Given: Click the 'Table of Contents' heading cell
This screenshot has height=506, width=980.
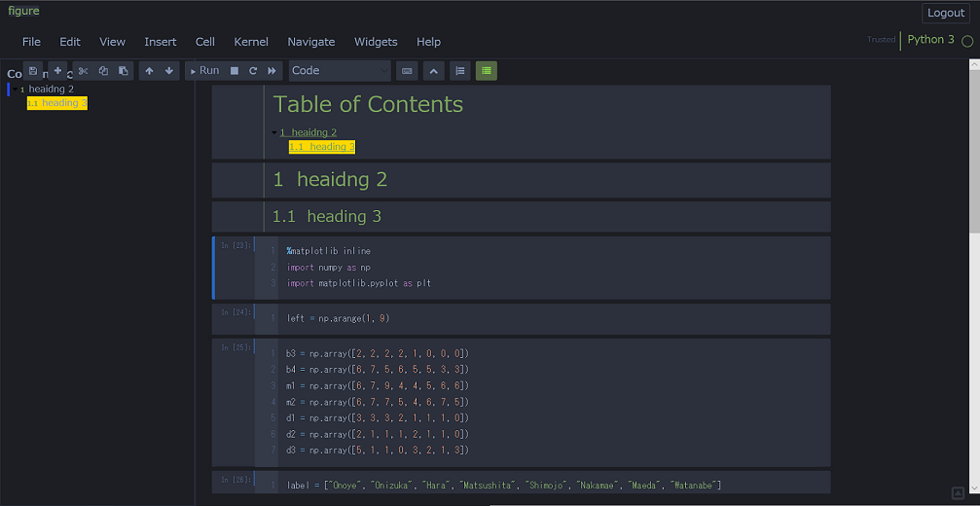Looking at the screenshot, I should coord(368,104).
